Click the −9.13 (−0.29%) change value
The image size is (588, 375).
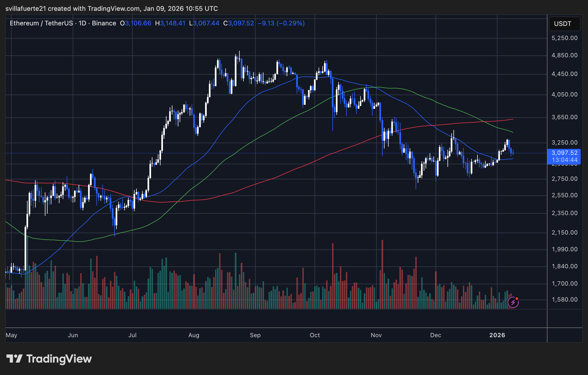(281, 23)
